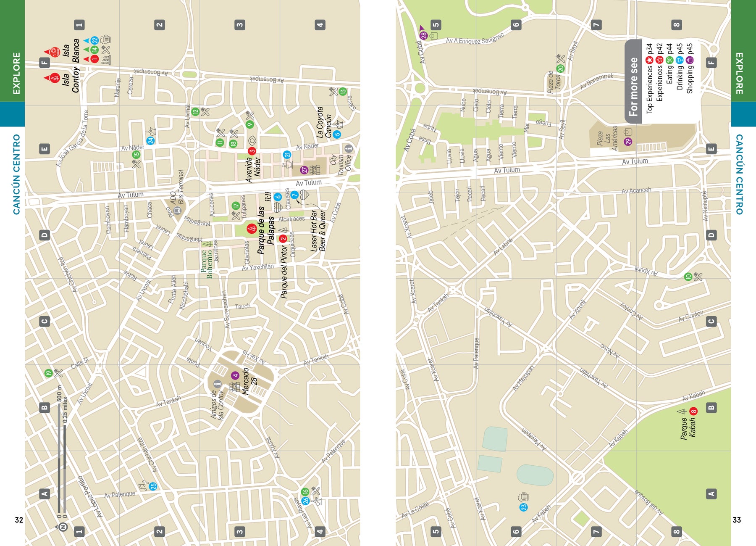
Task: Click the blue drinking marker 23
Action: click(x=523, y=507)
